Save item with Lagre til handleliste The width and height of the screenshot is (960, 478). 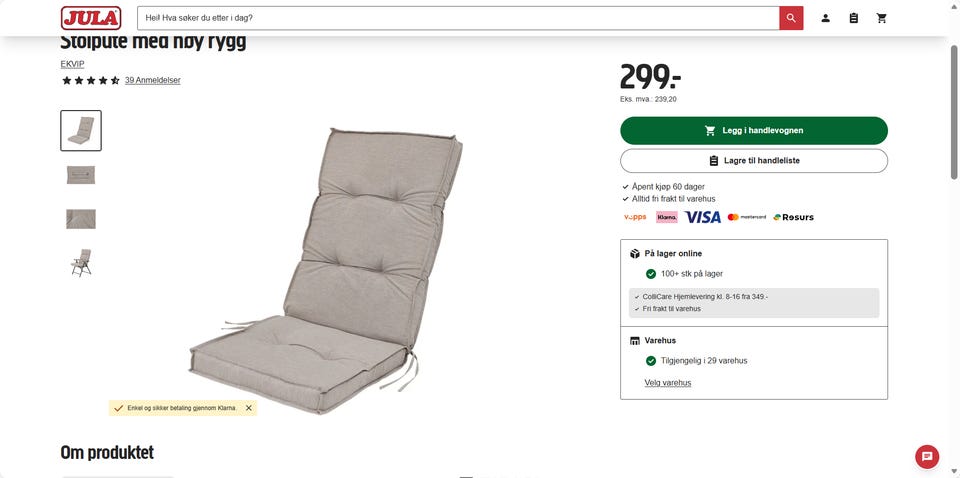754,161
